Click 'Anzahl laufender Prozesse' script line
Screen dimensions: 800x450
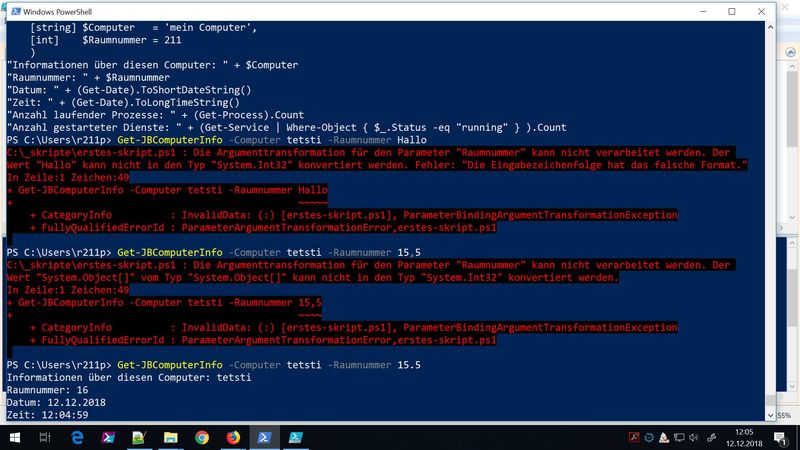pyautogui.click(x=156, y=115)
